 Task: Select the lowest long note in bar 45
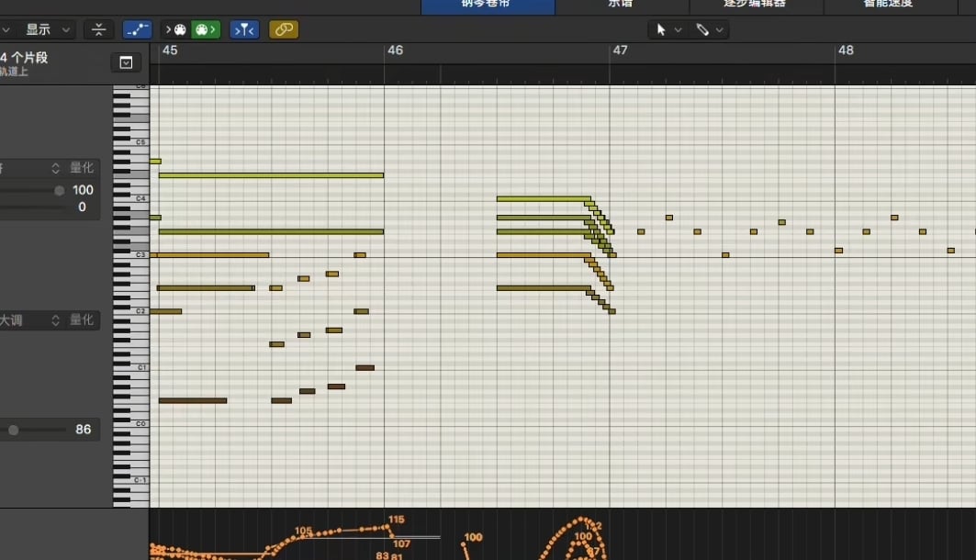click(x=192, y=400)
